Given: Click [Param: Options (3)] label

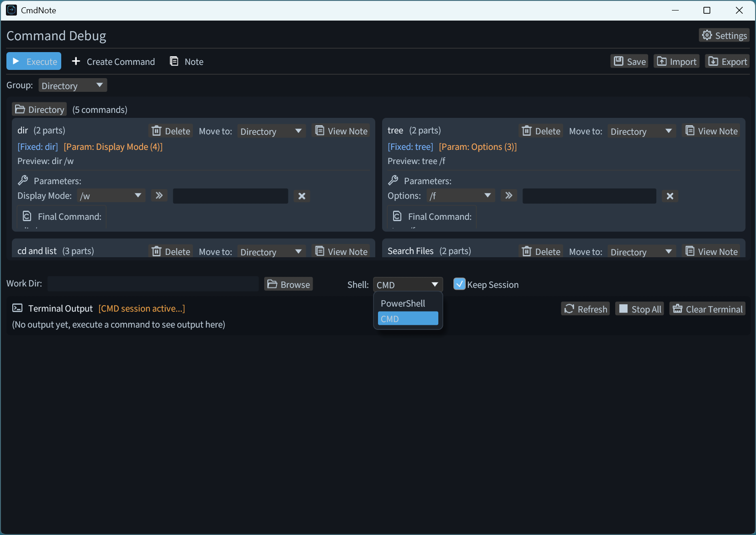Looking at the screenshot, I should 478,147.
